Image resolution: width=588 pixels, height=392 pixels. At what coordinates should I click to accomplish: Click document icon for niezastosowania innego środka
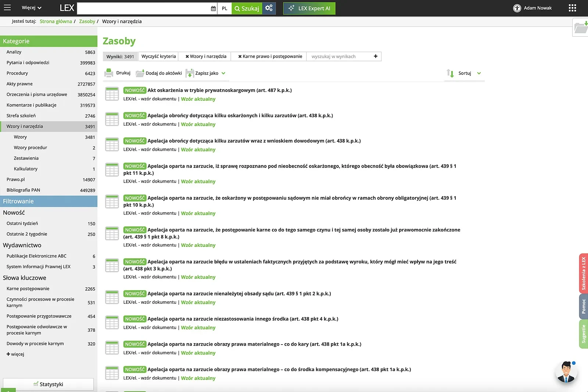click(x=112, y=323)
